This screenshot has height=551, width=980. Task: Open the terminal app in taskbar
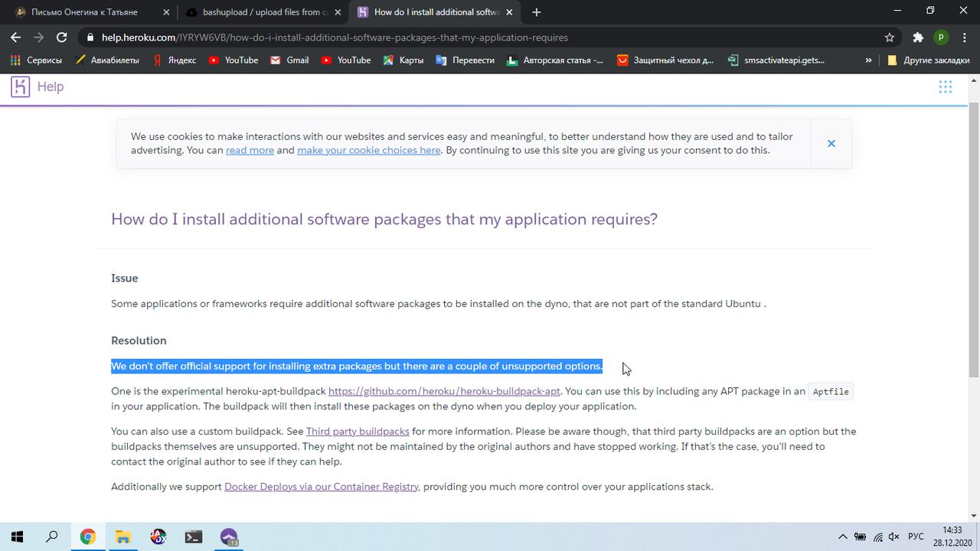(x=194, y=537)
